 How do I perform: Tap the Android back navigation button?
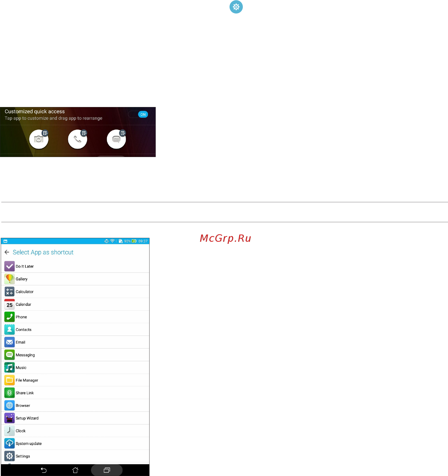(x=44, y=470)
